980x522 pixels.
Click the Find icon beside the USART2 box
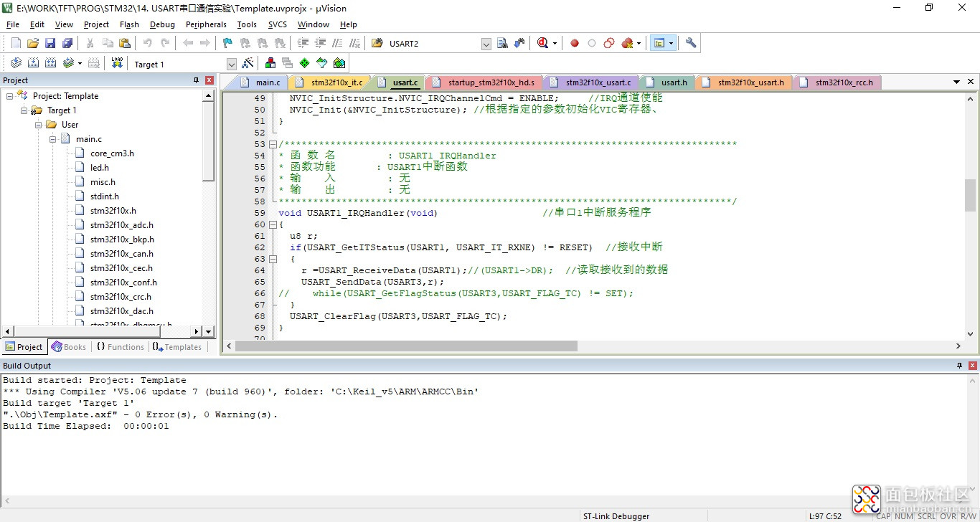(x=502, y=43)
